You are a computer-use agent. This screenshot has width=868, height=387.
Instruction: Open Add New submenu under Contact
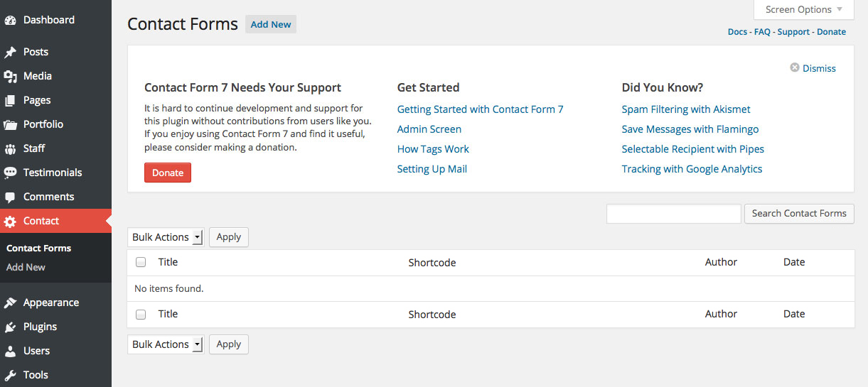pos(26,267)
